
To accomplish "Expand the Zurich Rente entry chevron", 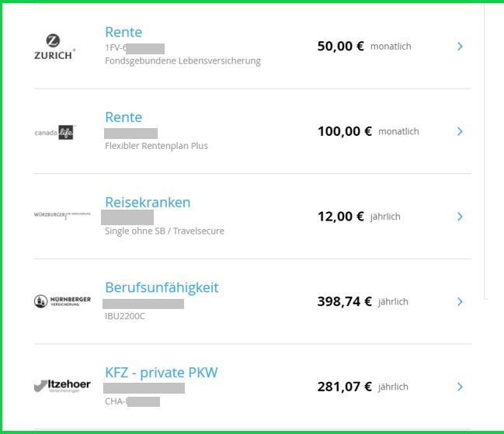I will point(460,47).
